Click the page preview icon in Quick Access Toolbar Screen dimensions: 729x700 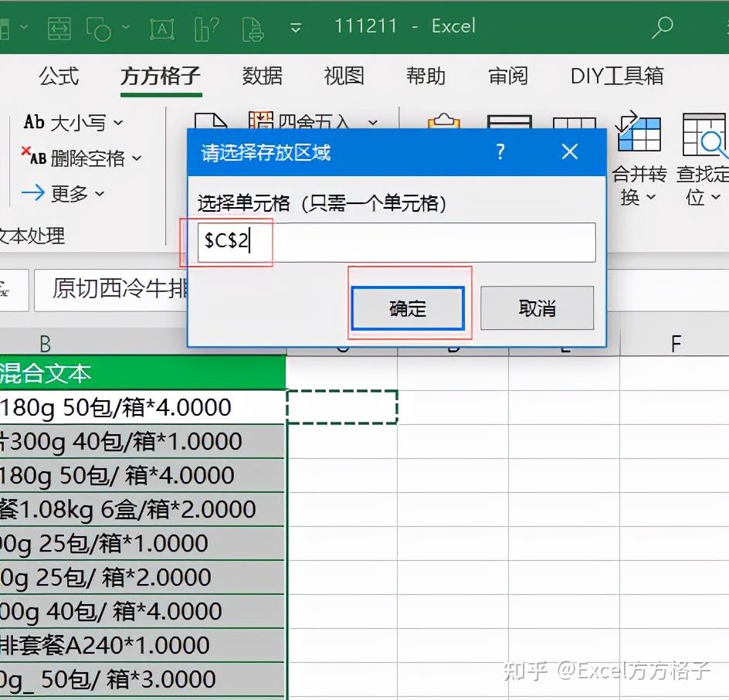(x=252, y=25)
